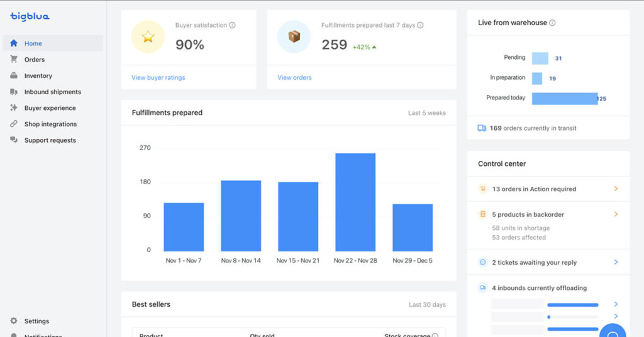Click the Buyer satisfaction info icon
This screenshot has width=644, height=337.
click(x=232, y=26)
